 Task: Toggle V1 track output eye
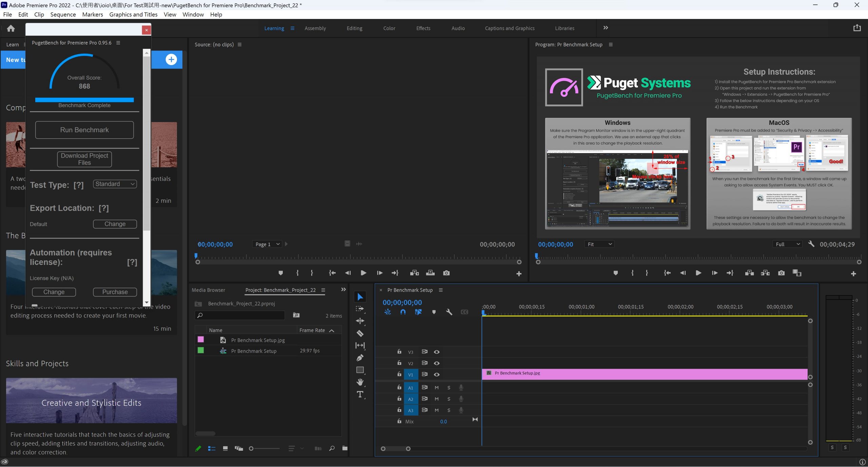pyautogui.click(x=437, y=375)
